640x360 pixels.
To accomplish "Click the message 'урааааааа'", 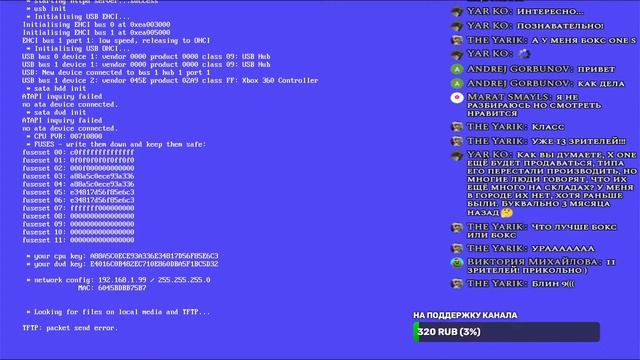I will (563, 249).
